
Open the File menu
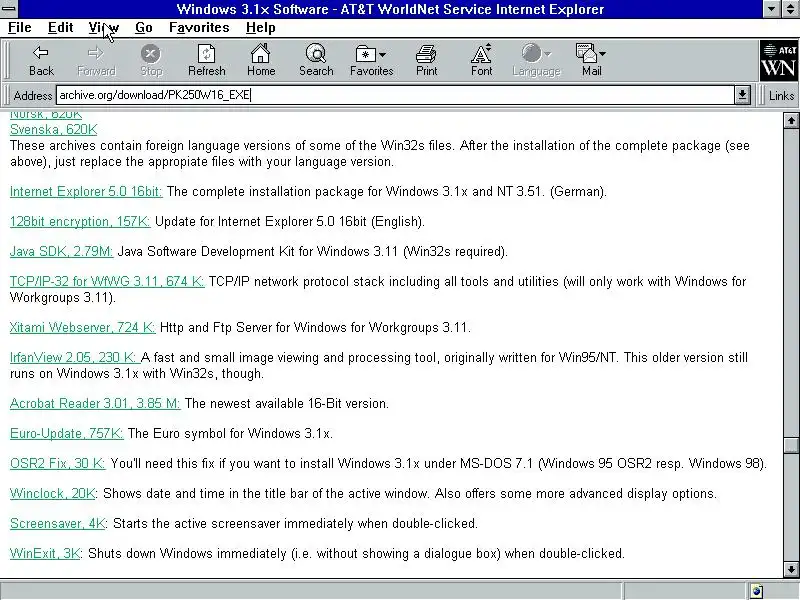(20, 28)
